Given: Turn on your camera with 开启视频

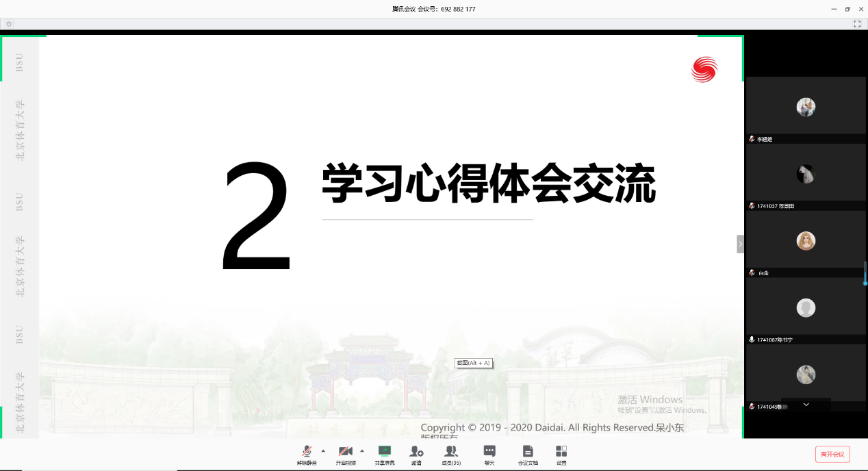Looking at the screenshot, I should [x=344, y=454].
